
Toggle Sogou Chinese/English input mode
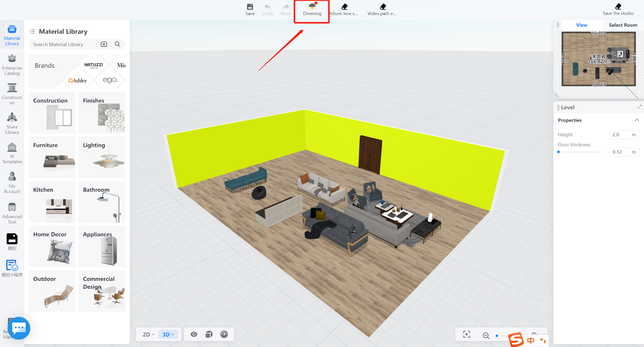531,341
